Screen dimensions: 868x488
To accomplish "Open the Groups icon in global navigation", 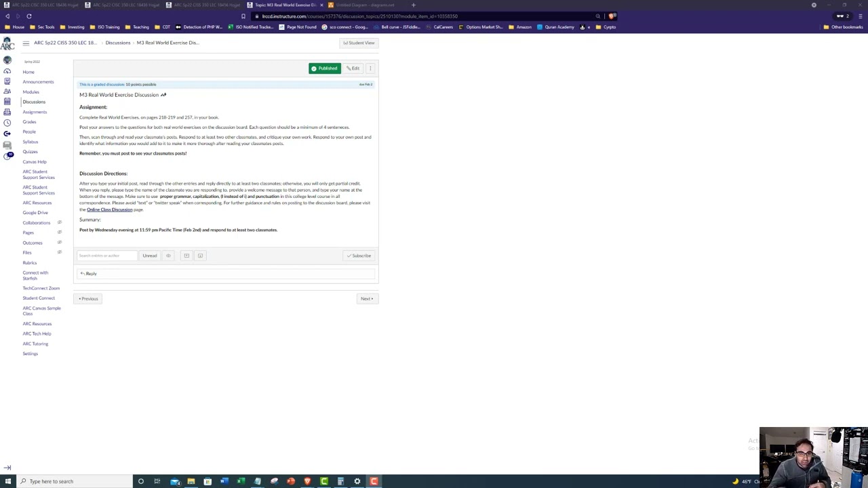I will tap(7, 91).
